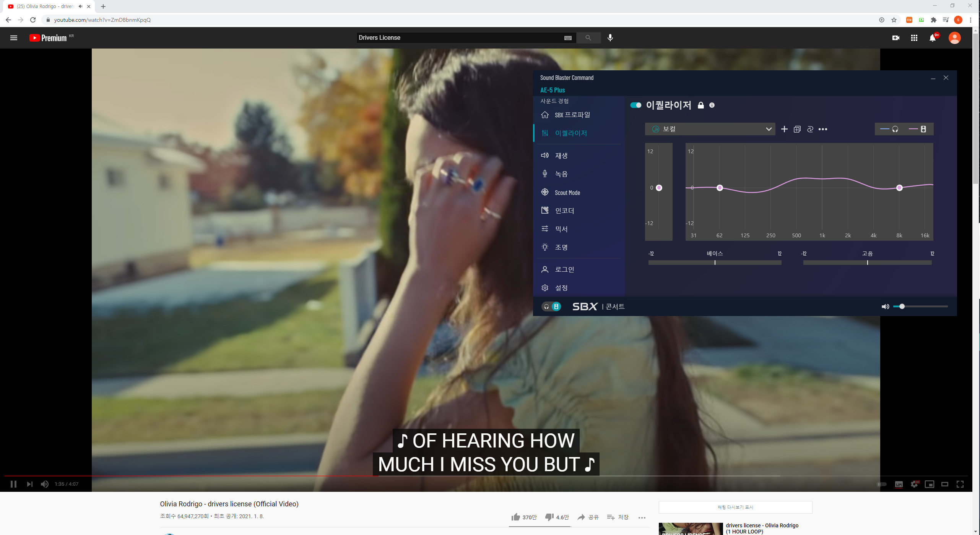Click 저장 save to playlist
Screen dimensions: 980x535
[618, 517]
